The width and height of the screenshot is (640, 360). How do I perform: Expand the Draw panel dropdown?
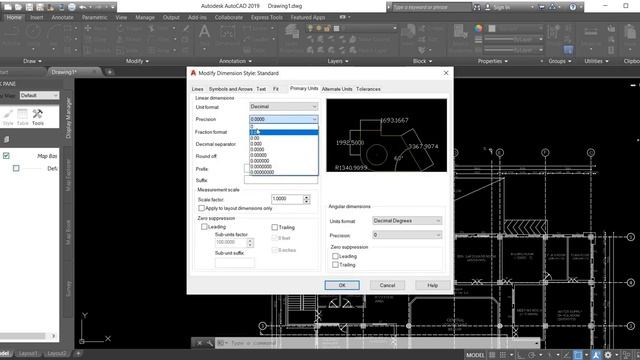32,61
